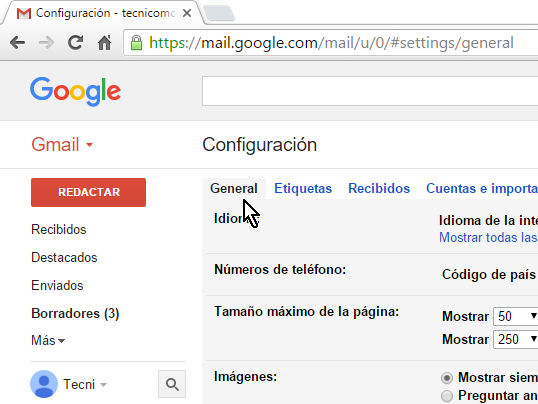
Task: Click the Google logo
Action: click(x=75, y=91)
